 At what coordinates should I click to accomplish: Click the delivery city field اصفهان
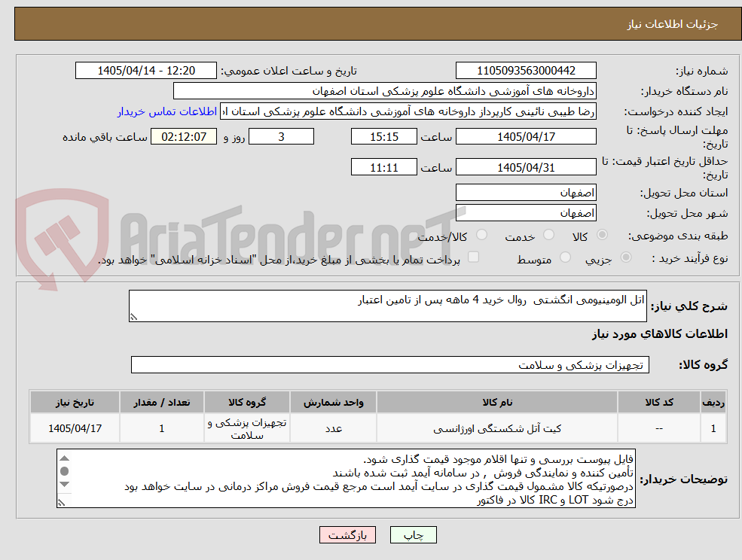click(x=526, y=213)
